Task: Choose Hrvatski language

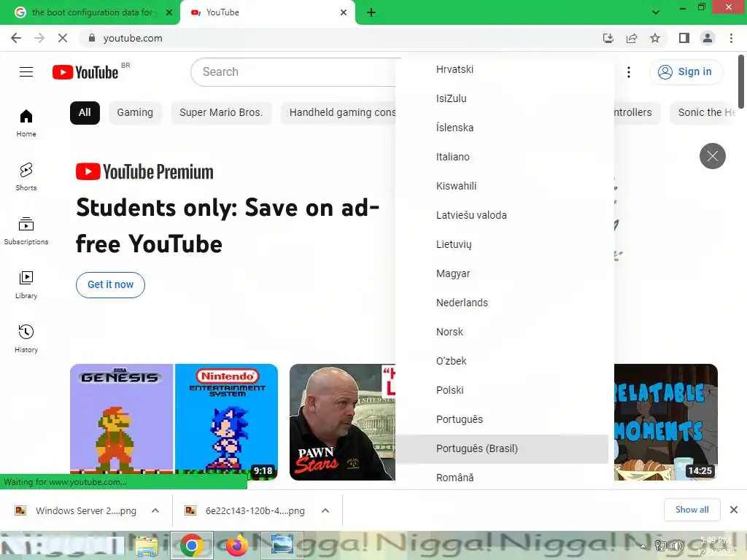Action: coord(502,69)
